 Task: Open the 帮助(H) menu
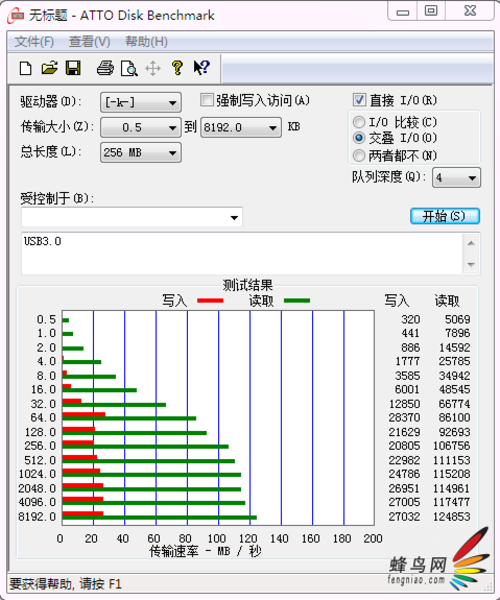tap(147, 41)
